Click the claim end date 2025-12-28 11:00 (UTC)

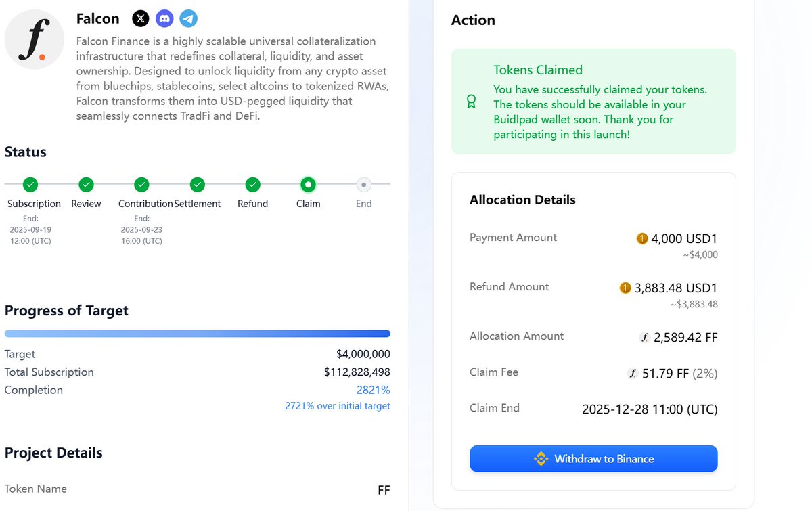(650, 409)
